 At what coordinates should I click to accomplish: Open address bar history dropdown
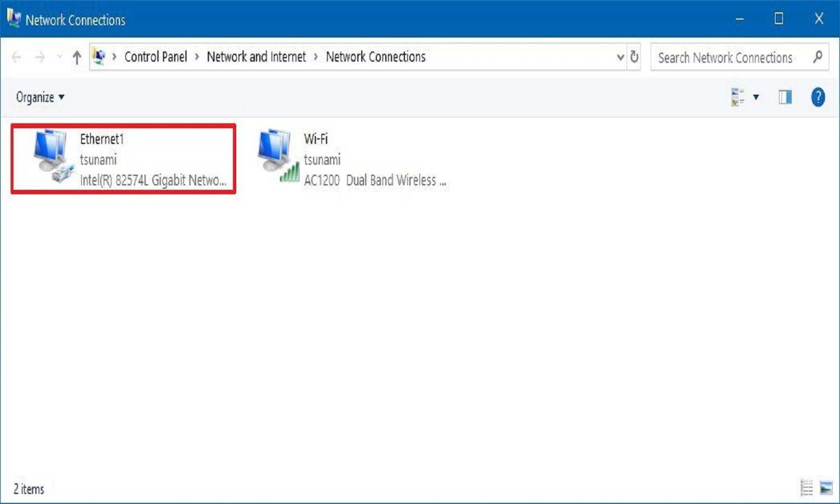[x=620, y=57]
